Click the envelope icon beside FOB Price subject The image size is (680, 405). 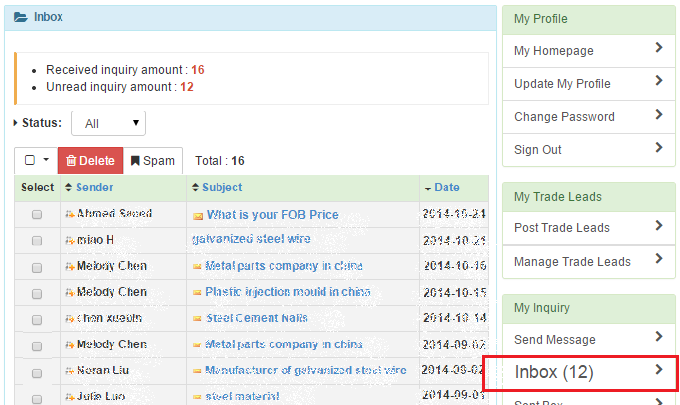(x=198, y=216)
